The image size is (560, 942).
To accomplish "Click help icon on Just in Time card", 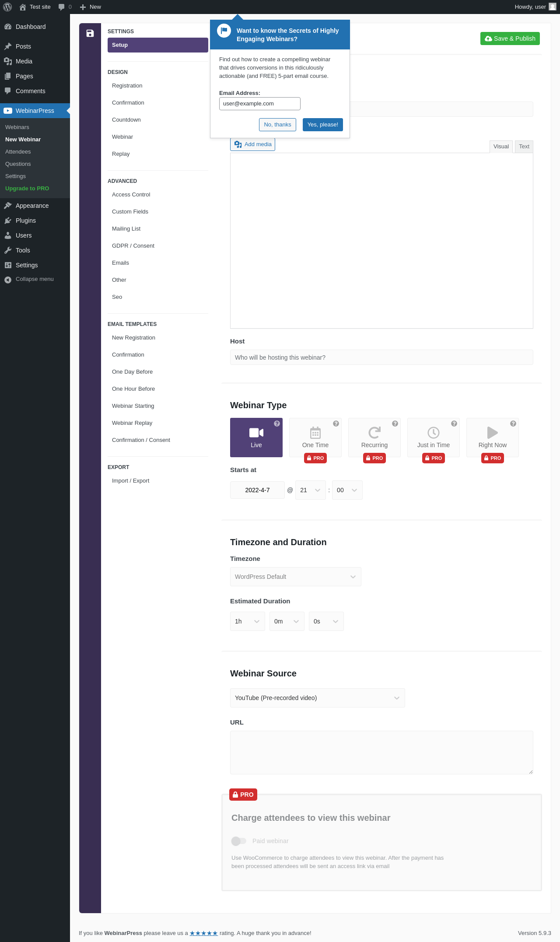I will tap(454, 424).
